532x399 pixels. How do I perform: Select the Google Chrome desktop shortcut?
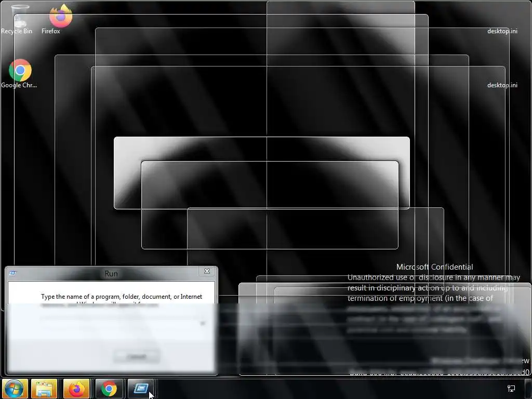pos(19,74)
